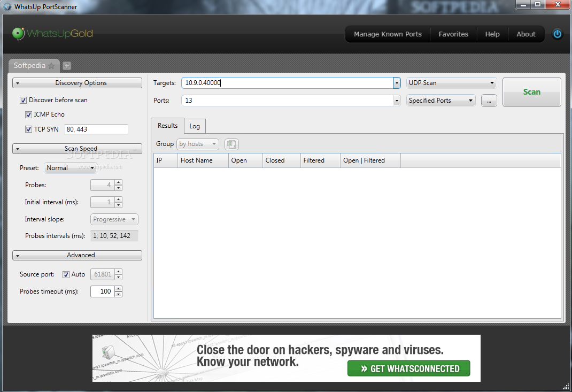This screenshot has height=392, width=572.
Task: Switch to the Log tab
Action: [x=195, y=126]
